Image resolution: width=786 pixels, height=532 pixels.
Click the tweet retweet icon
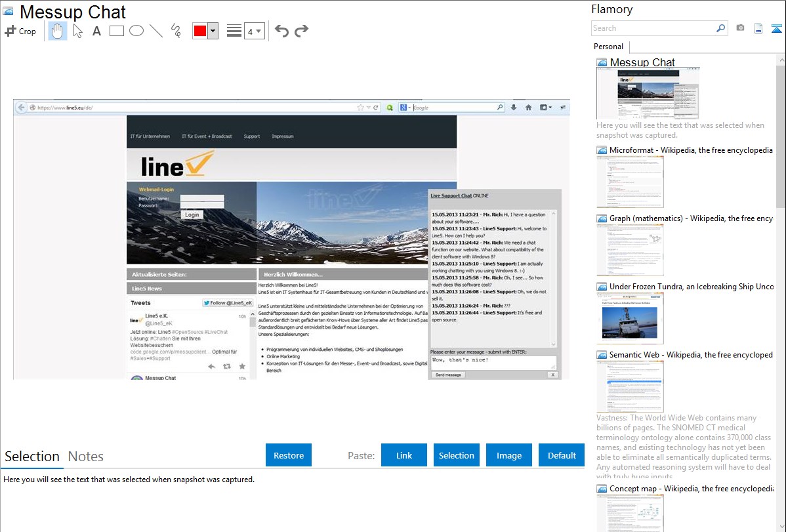point(227,367)
